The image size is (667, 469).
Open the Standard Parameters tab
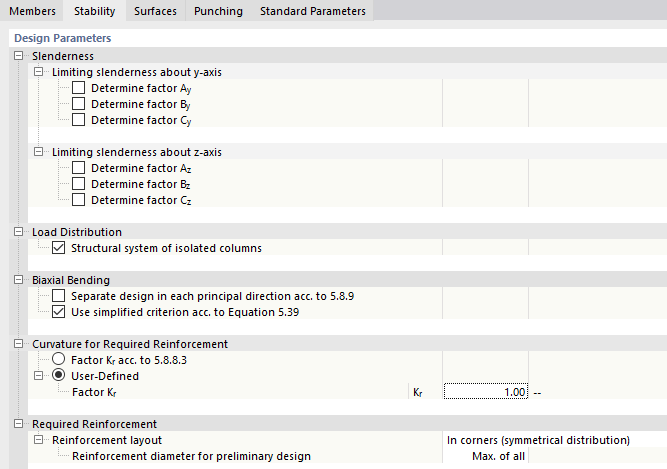coord(313,11)
